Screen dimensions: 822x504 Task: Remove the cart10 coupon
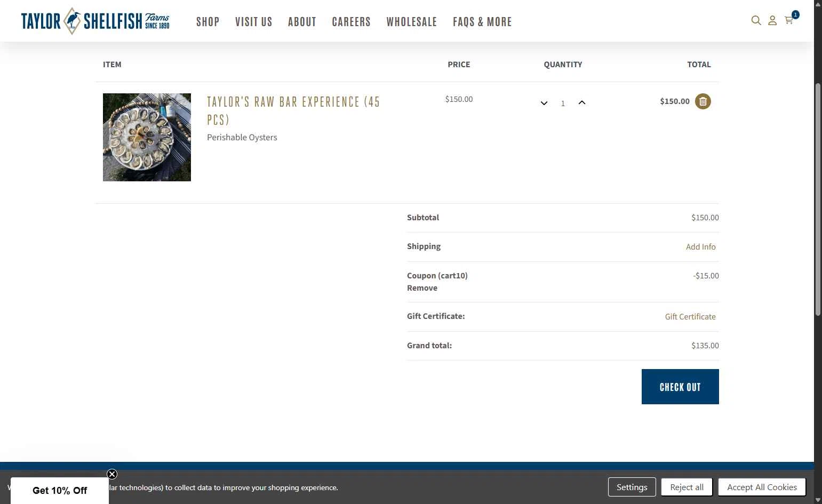(422, 288)
